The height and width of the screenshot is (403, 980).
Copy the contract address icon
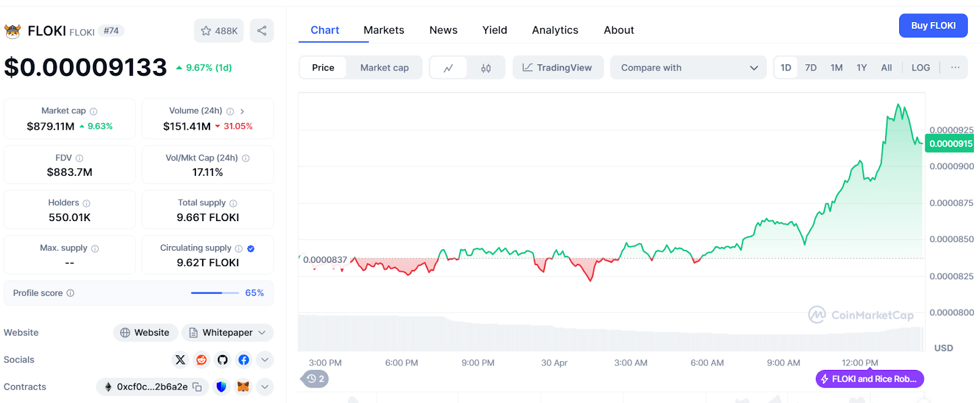(197, 387)
